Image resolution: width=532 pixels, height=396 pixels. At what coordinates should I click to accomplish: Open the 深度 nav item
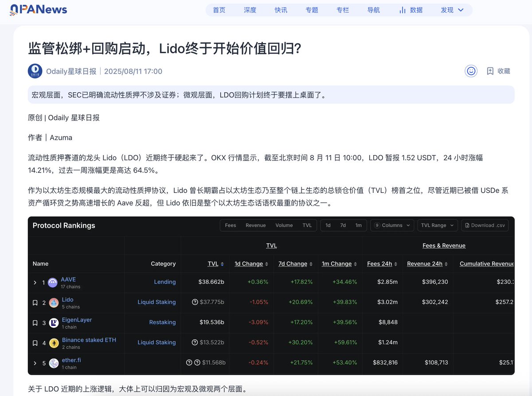coord(250,10)
